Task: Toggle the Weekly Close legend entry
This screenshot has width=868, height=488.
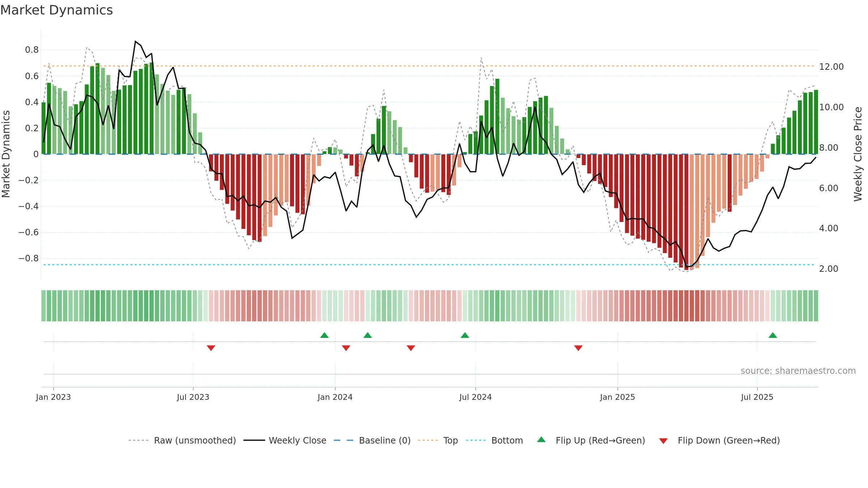Action: 285,440
